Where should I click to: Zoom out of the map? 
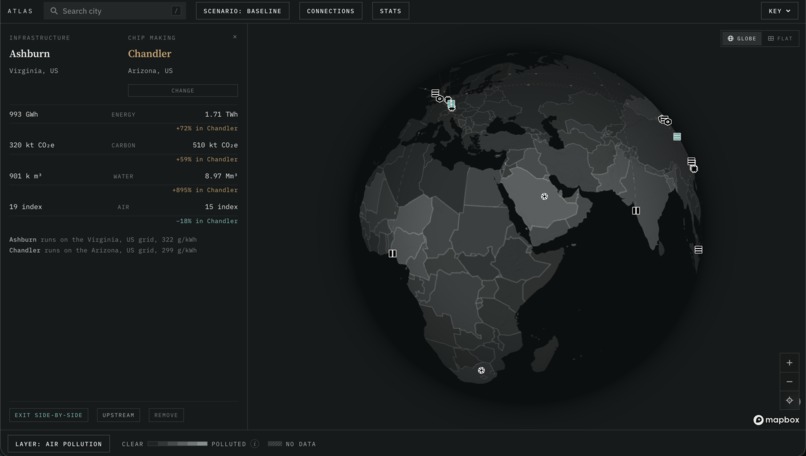pyautogui.click(x=790, y=381)
